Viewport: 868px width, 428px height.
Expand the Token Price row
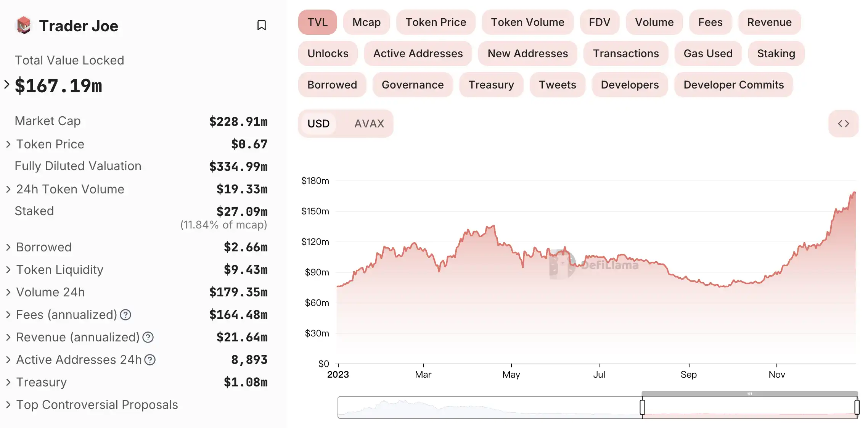[x=8, y=144]
